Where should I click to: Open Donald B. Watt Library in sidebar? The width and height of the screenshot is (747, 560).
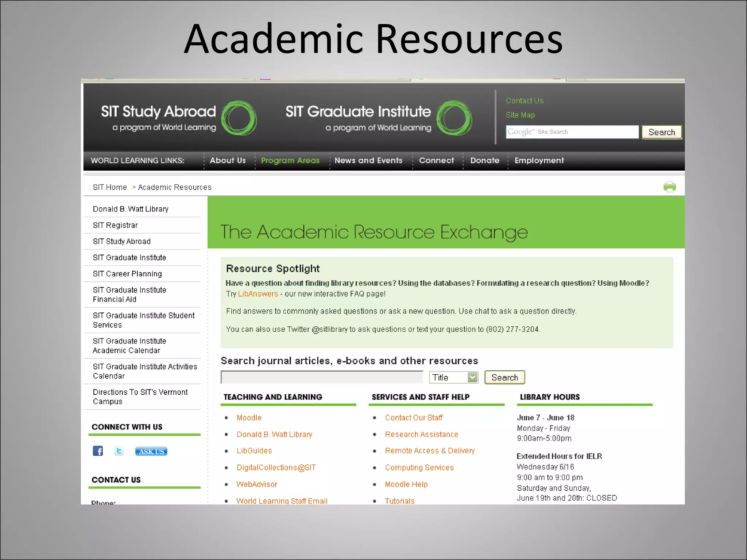coord(131,209)
